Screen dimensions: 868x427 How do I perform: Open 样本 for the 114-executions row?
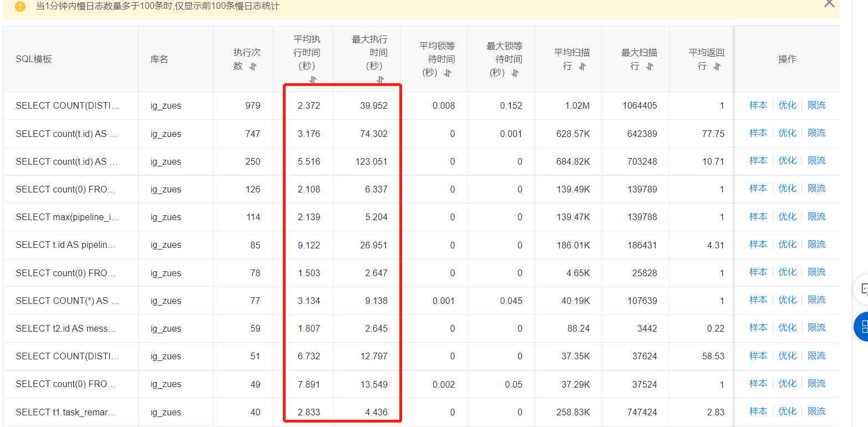[x=758, y=217]
